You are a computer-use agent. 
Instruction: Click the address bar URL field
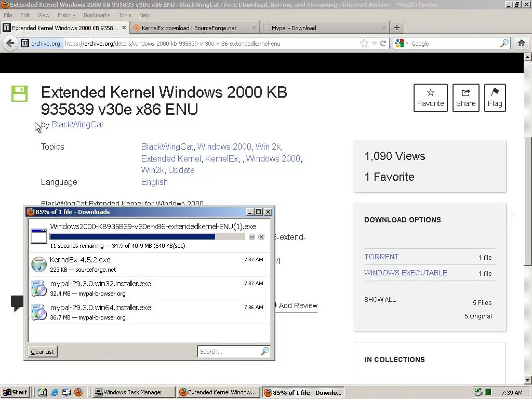pos(211,44)
